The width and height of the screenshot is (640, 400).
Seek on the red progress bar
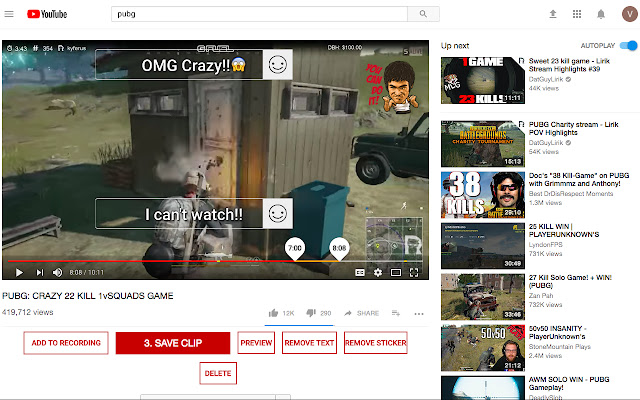point(151,260)
